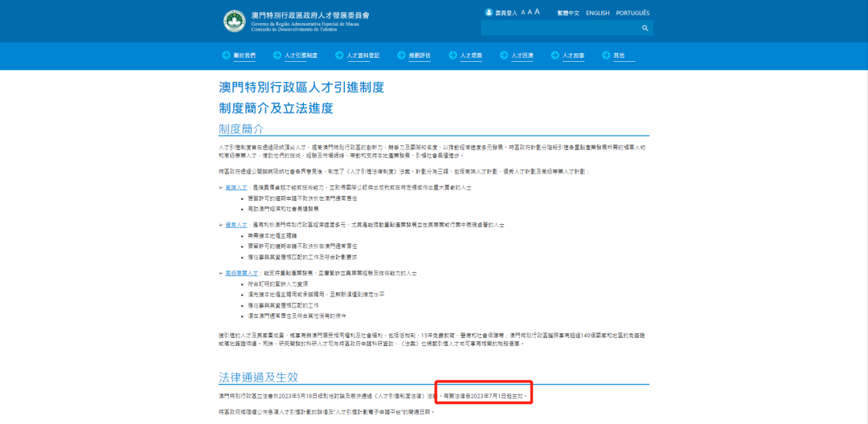This screenshot has height=424, width=868.
Task: Click the Macau government emblem logo
Action: pos(234,21)
